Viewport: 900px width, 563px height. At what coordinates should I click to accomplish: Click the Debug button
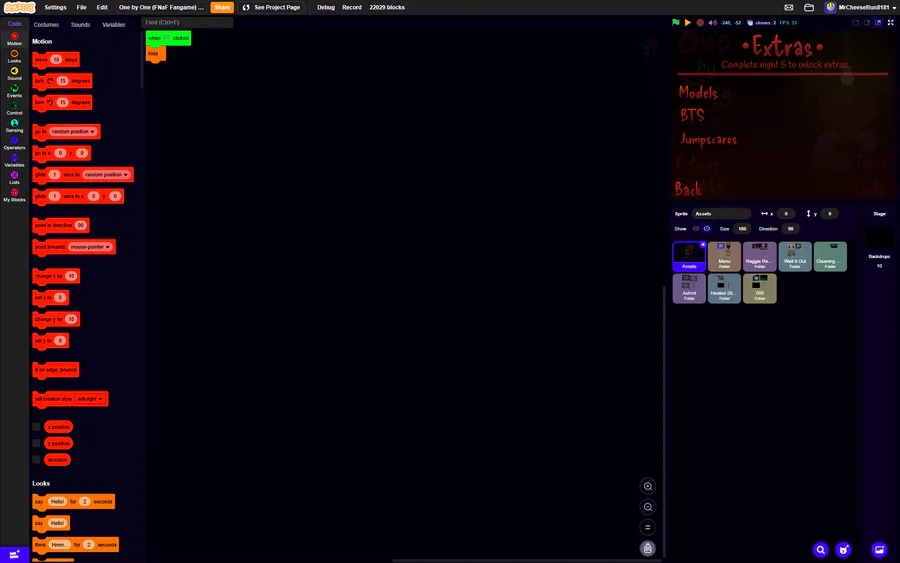click(x=325, y=7)
